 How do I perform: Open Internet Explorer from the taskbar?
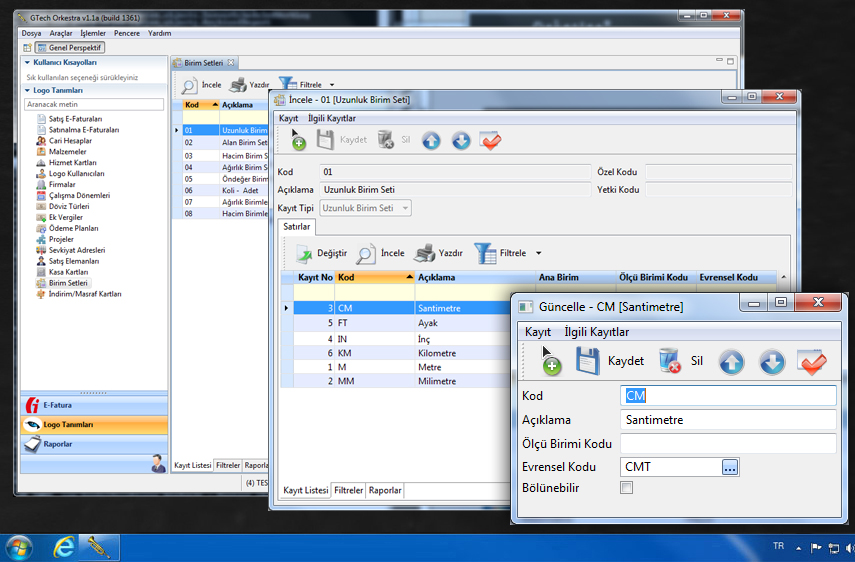(x=65, y=547)
